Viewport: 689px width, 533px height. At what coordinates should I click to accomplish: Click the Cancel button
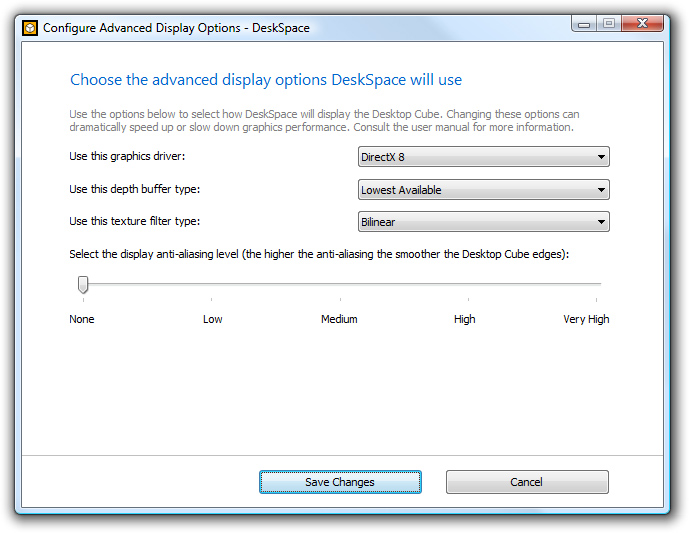[527, 482]
